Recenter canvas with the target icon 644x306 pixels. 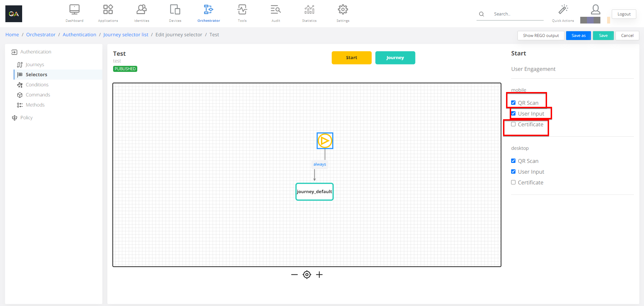[x=307, y=275]
